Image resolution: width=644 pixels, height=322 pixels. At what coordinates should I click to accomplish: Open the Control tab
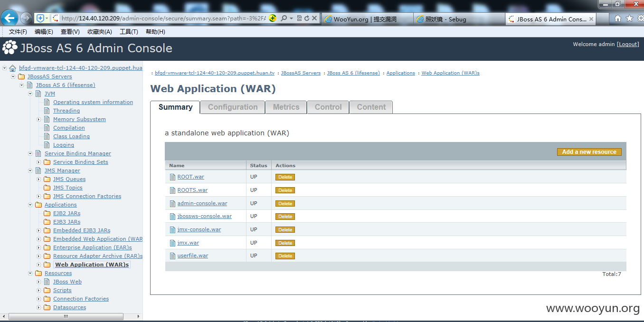328,107
